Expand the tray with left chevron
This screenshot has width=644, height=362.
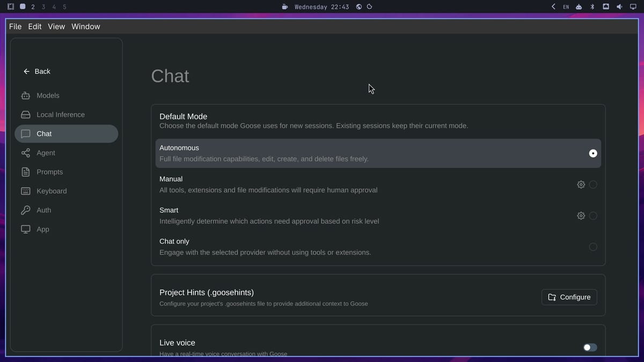click(x=553, y=7)
